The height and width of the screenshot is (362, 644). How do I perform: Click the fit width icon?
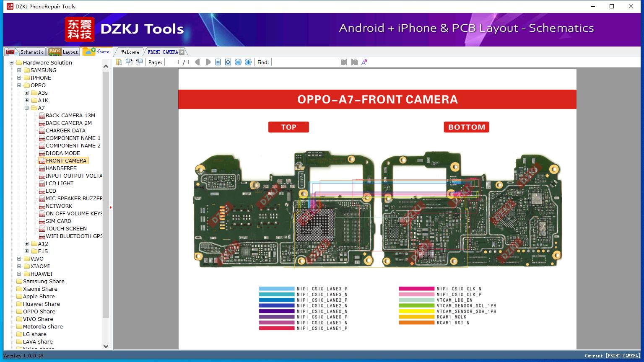coord(218,62)
